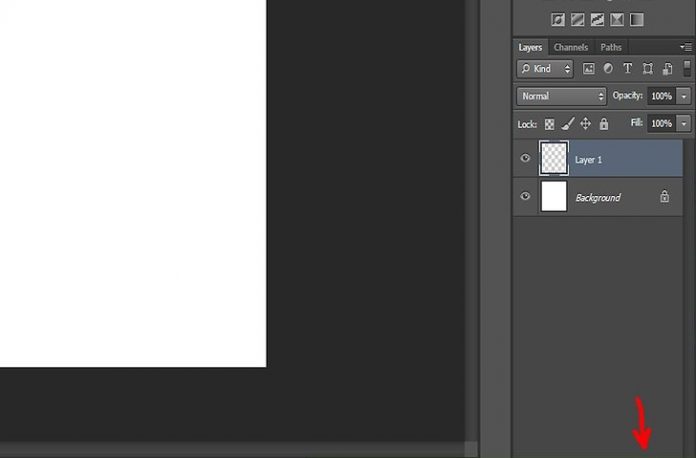Click the pixel layer filter icon
The image size is (696, 458).
tap(589, 69)
